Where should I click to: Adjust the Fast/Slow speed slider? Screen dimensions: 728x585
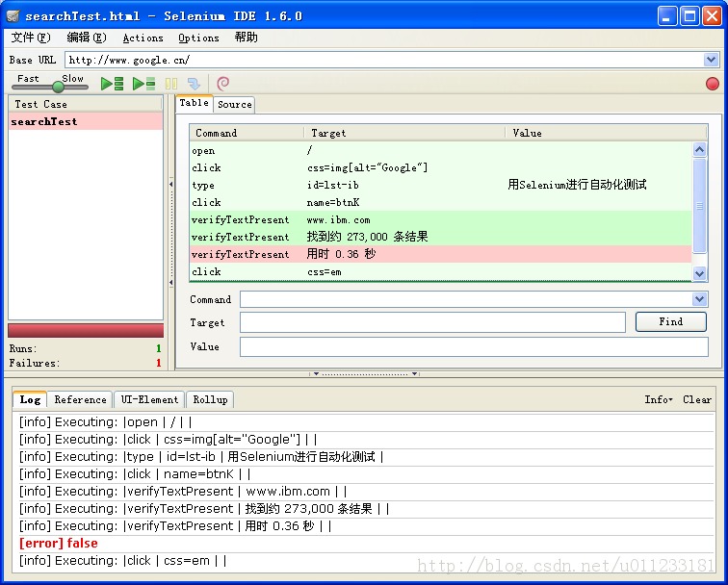58,87
